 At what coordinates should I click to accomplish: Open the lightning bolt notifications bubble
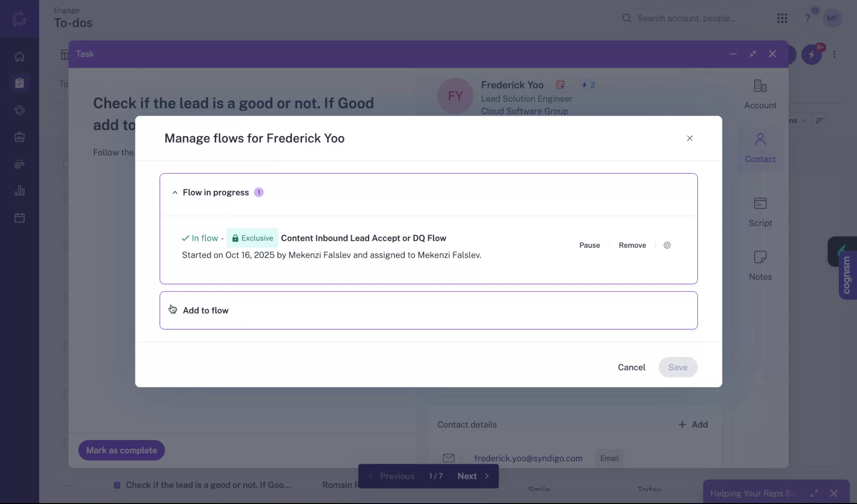tap(812, 54)
